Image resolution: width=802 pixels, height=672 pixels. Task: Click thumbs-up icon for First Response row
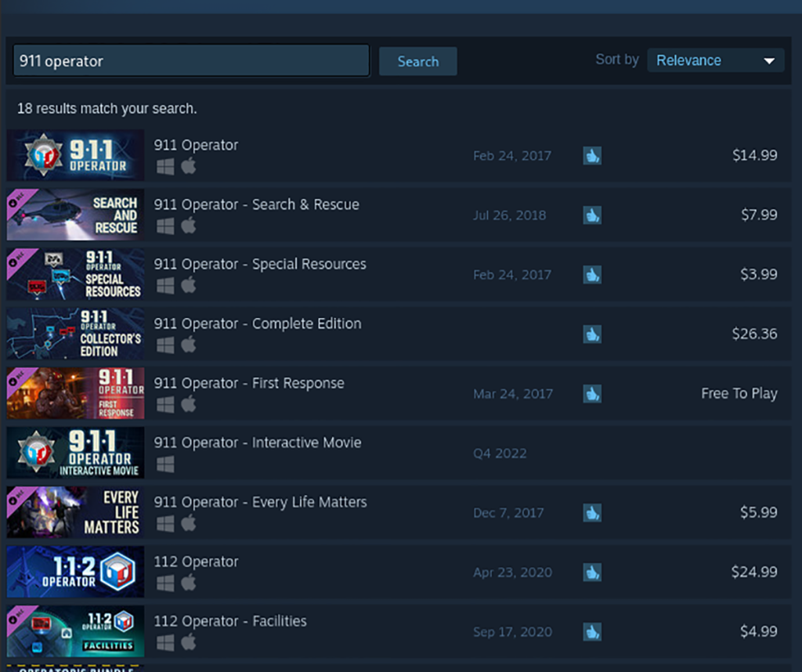(592, 394)
